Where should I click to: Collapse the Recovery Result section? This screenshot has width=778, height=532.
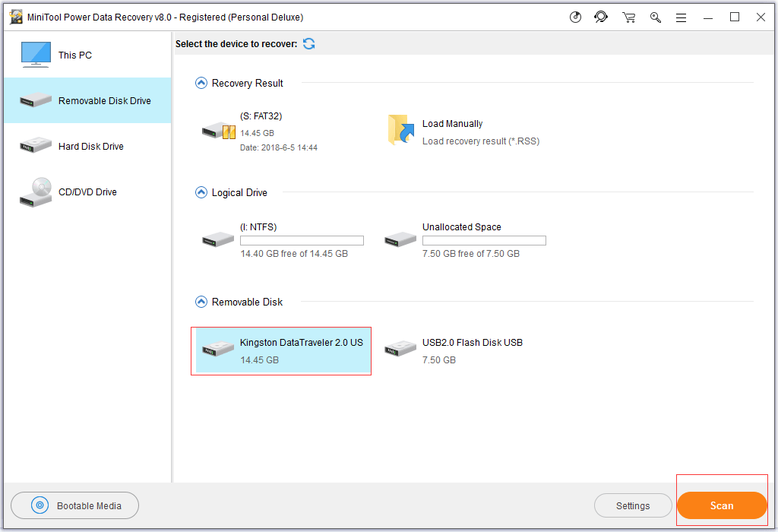[201, 84]
